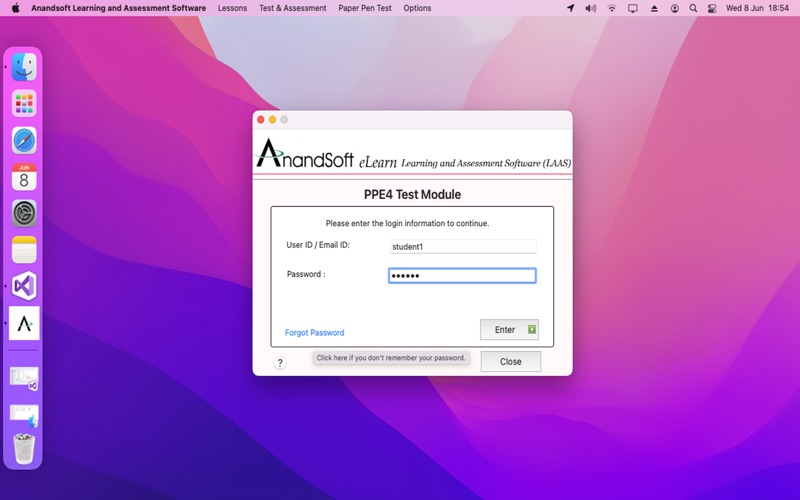The image size is (800, 500).
Task: Open the Wi-Fi status menu
Action: coord(612,8)
